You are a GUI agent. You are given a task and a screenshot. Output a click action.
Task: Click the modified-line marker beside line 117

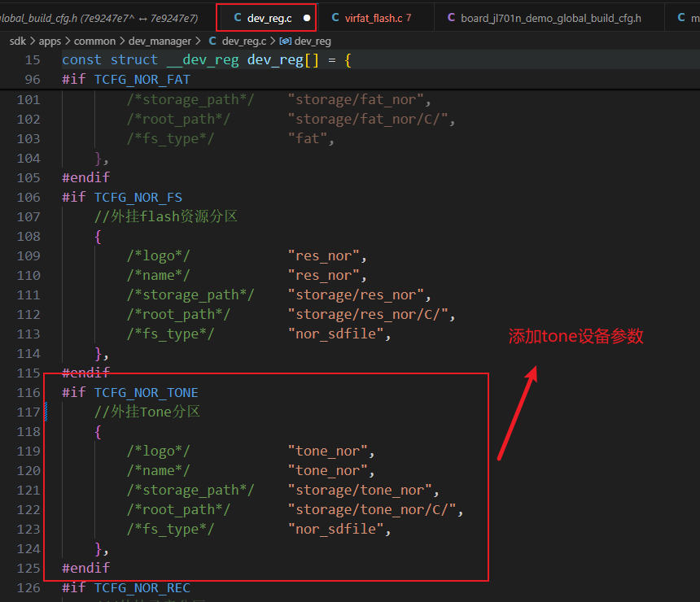point(46,412)
